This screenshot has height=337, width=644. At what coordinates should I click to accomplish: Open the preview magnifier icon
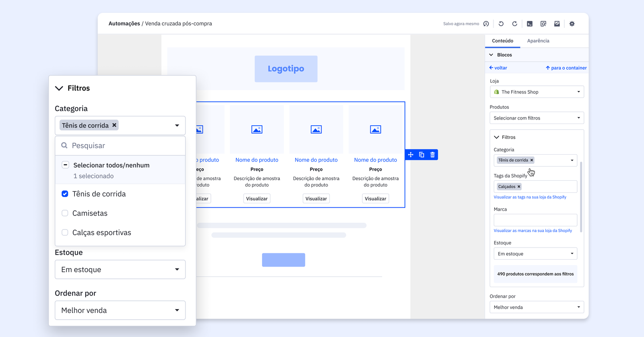point(543,24)
